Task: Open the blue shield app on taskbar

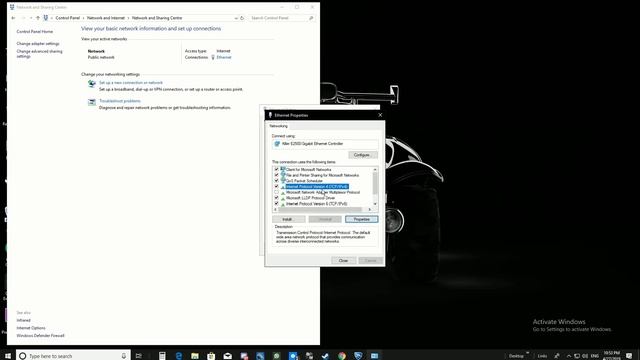Action: coord(358,356)
